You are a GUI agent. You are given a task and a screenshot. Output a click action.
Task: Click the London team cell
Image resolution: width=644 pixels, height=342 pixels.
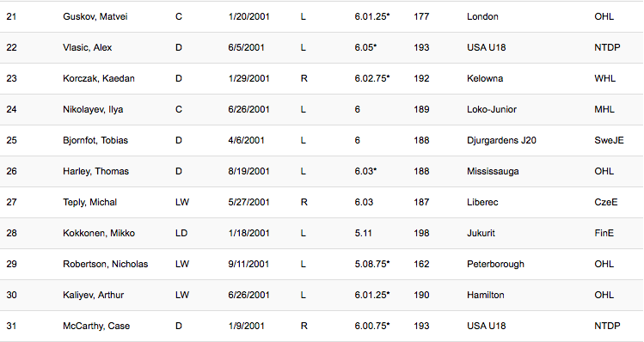click(x=482, y=17)
